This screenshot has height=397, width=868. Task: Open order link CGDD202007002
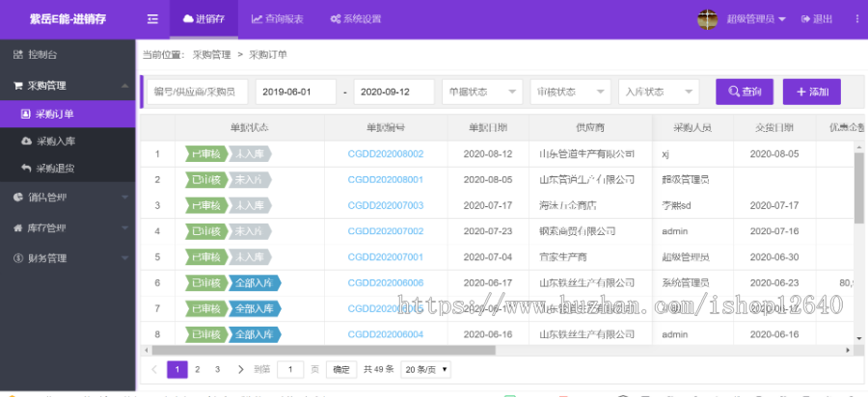click(385, 231)
